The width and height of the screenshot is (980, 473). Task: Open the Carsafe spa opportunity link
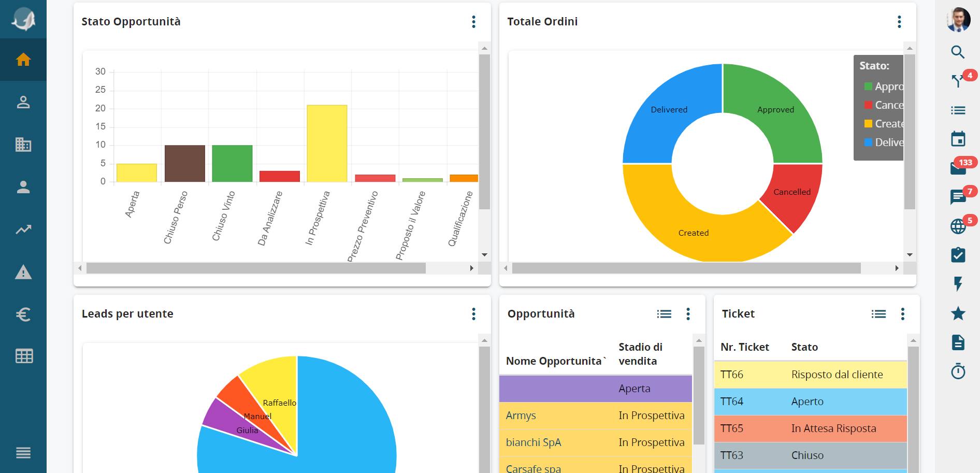[534, 468]
